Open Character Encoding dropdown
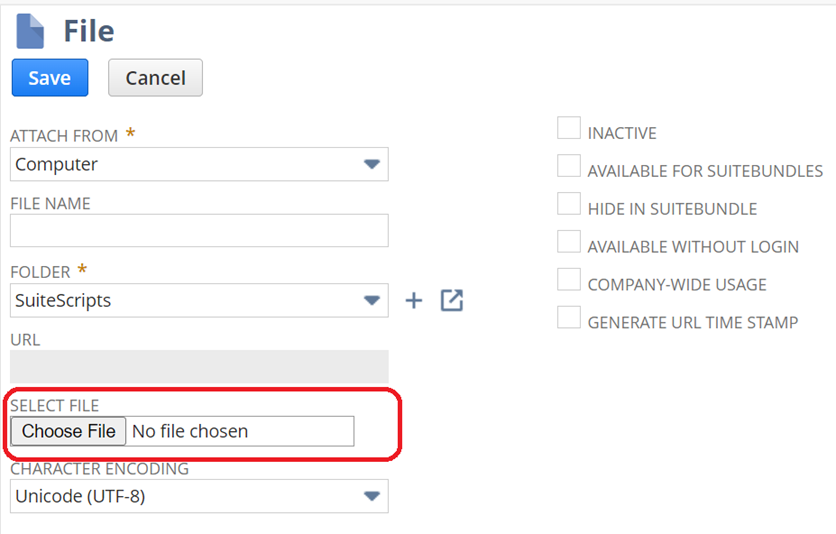The image size is (836, 534). tap(371, 496)
